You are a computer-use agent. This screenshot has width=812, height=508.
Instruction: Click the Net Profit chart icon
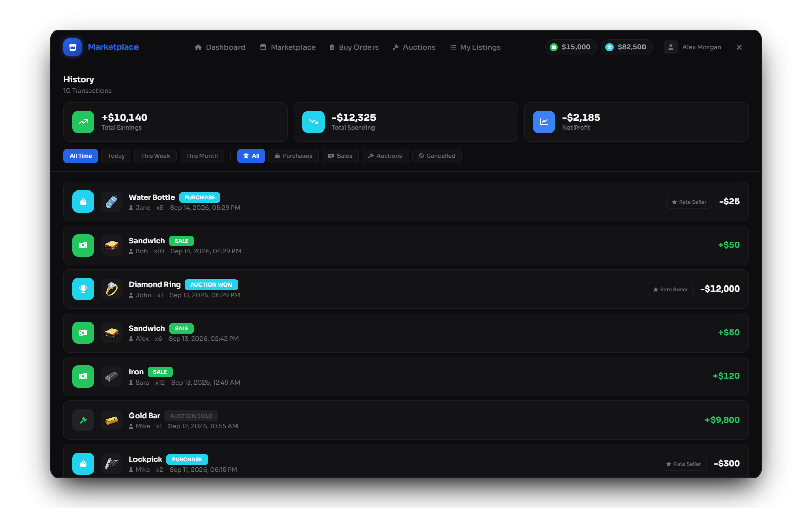(544, 122)
